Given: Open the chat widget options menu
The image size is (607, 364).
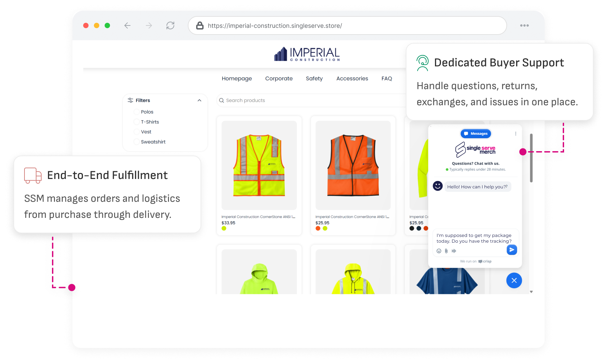Looking at the screenshot, I should [515, 134].
